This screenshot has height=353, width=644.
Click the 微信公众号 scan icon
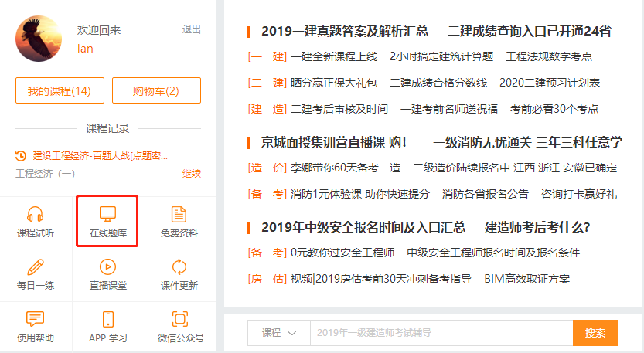[179, 319]
